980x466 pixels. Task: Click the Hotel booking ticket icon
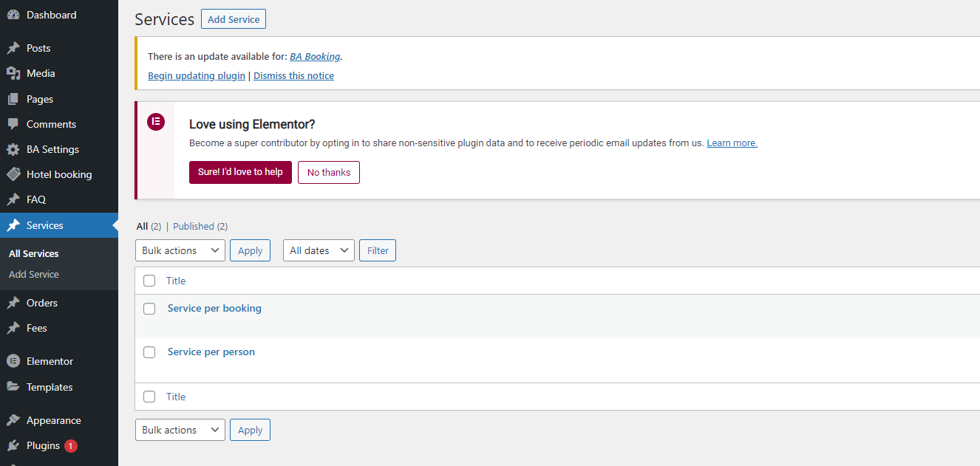click(13, 174)
